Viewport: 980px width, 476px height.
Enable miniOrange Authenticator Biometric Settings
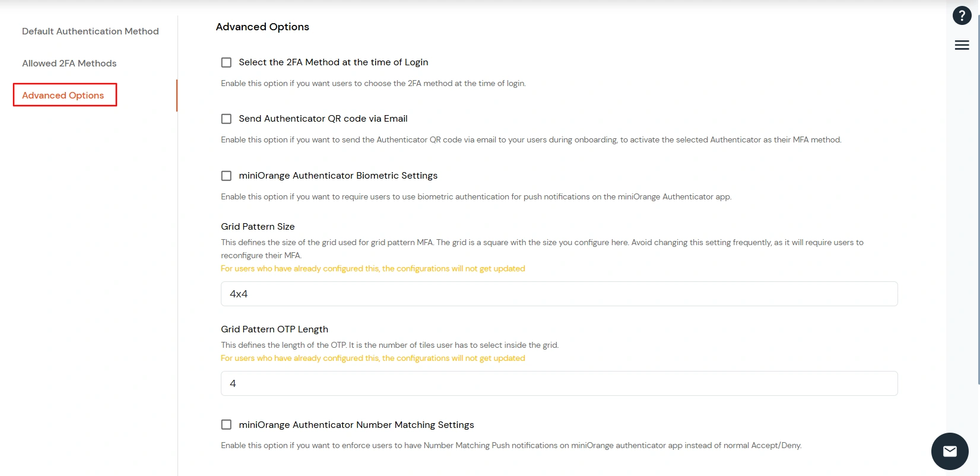(x=226, y=176)
